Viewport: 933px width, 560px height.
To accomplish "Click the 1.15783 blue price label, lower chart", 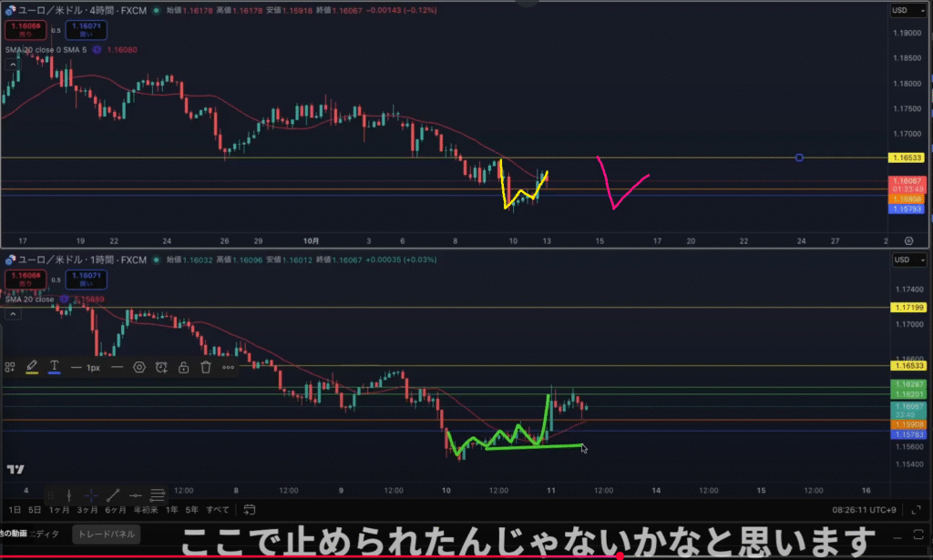I will point(908,434).
